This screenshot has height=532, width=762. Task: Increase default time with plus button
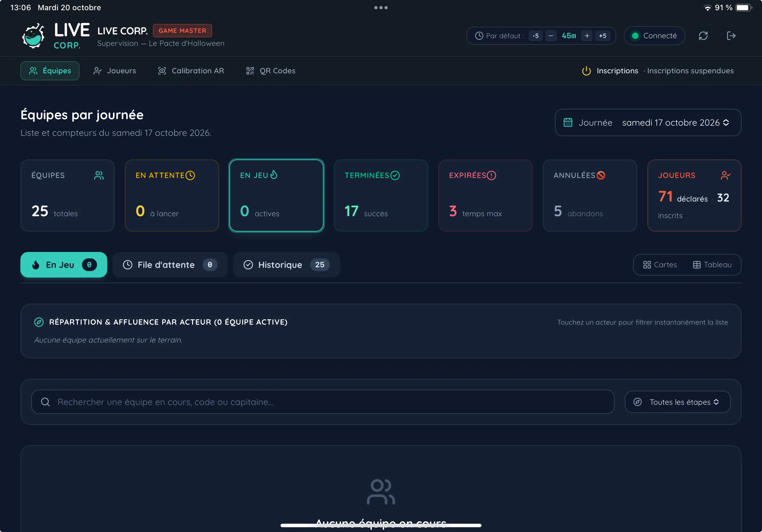pos(587,36)
